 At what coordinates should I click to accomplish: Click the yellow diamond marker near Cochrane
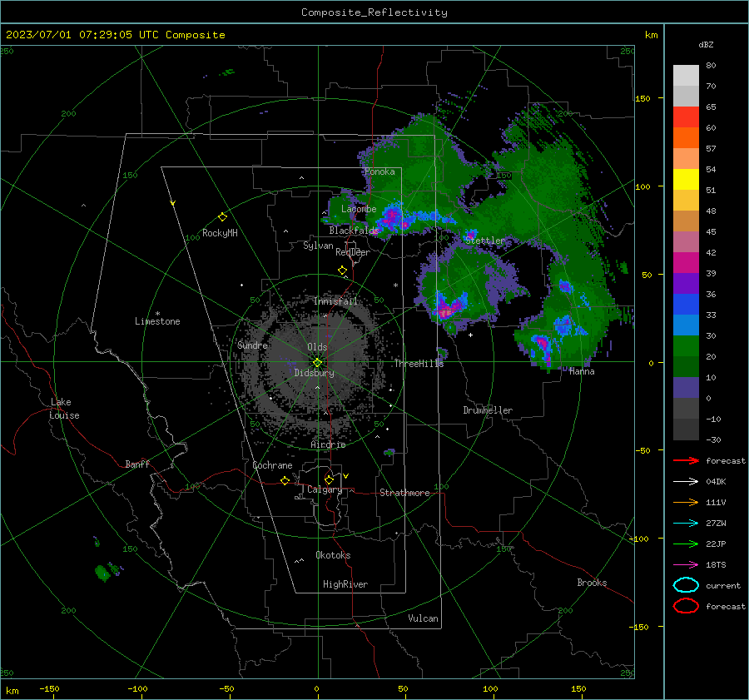[x=285, y=480]
